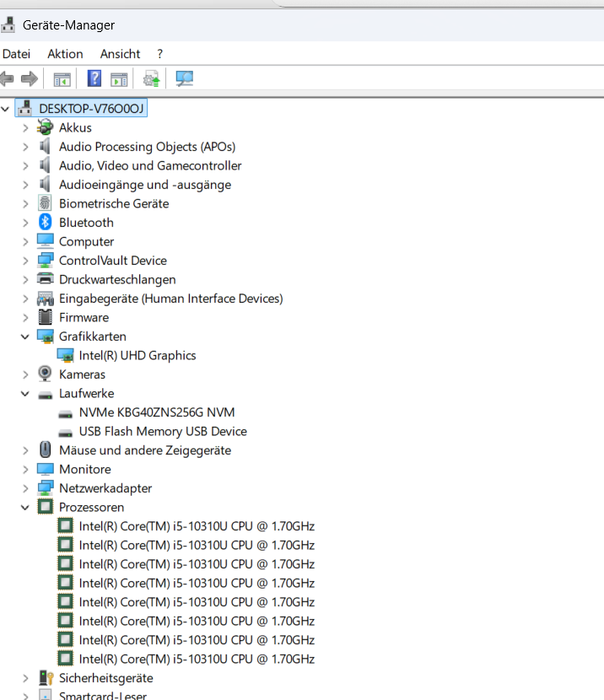
Task: Click the Forward arrow toolbar button
Action: (x=30, y=79)
